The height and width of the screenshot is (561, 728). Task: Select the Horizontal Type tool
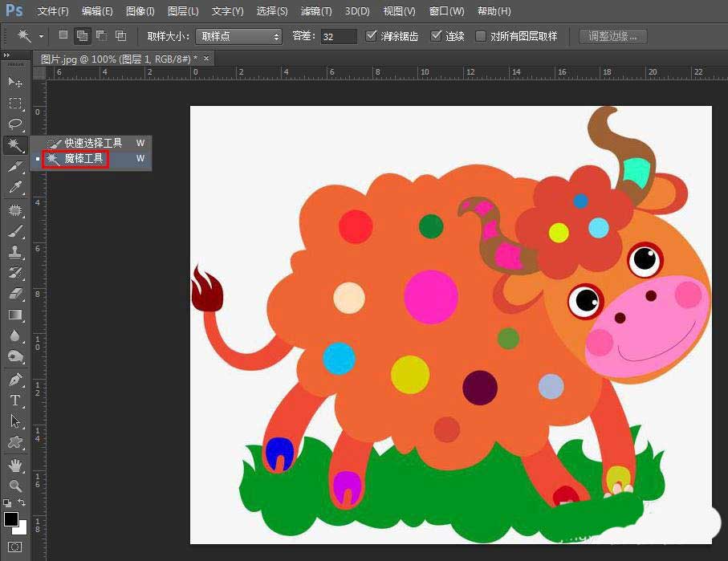[16, 400]
